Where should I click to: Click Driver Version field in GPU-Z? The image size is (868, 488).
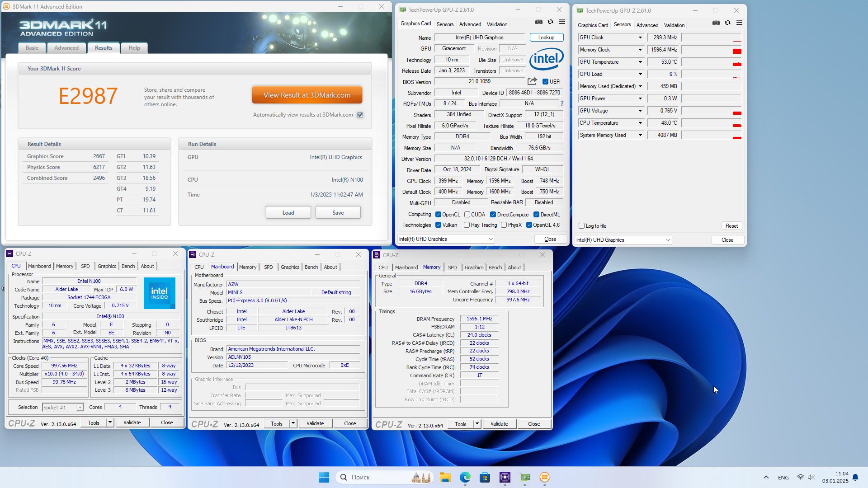(x=499, y=159)
